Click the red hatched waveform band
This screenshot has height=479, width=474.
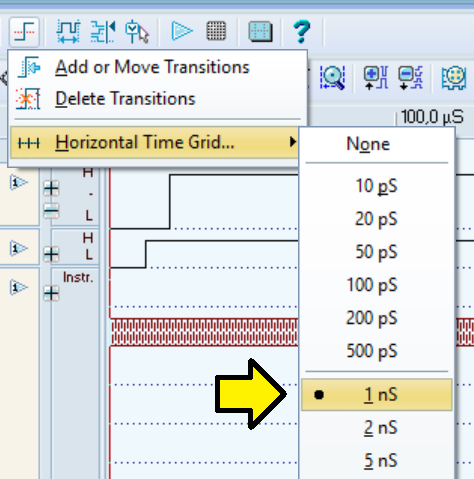[204, 332]
